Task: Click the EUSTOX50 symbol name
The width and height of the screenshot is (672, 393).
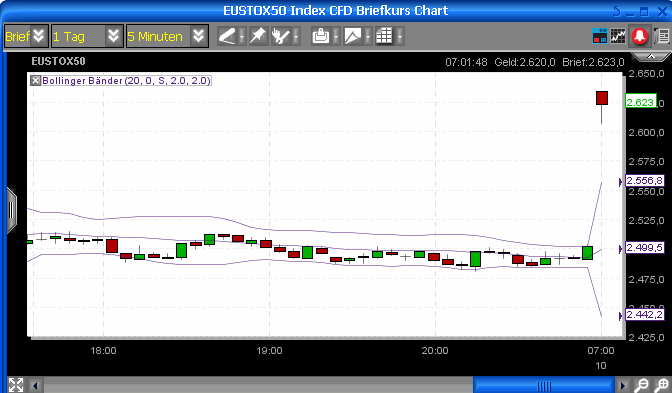Action: (58, 61)
